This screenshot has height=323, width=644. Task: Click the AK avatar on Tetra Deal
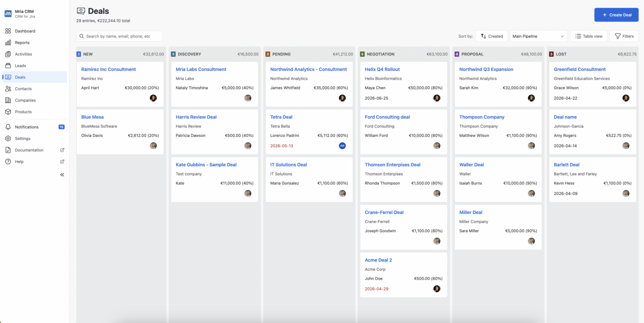point(342,146)
